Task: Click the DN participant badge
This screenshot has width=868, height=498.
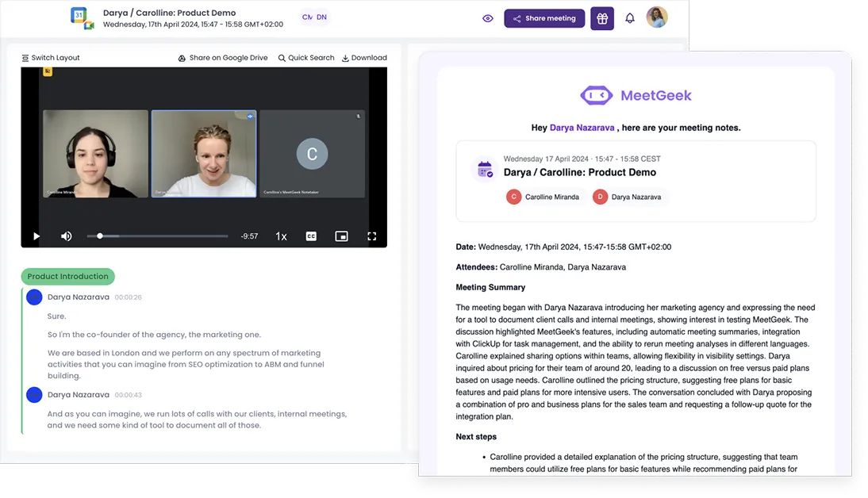Action: 321,17
